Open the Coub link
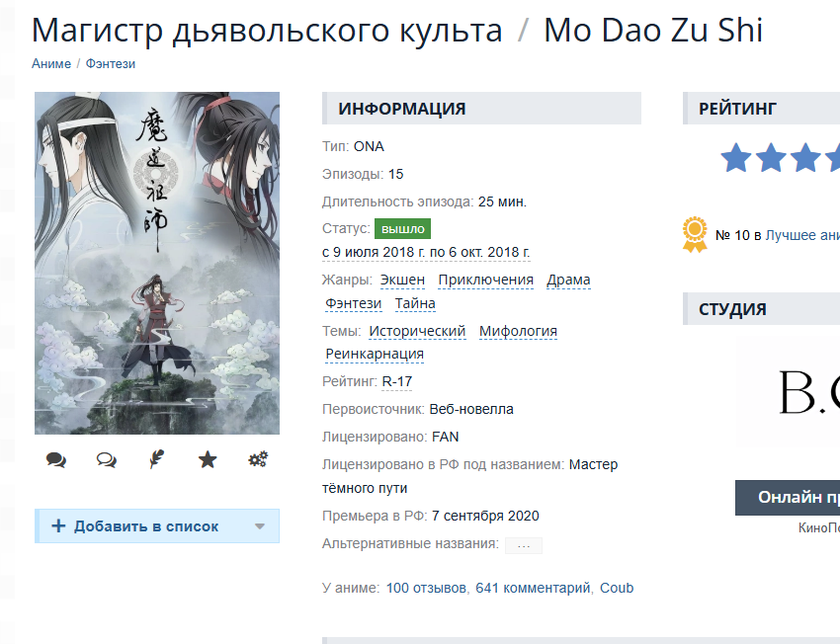 click(617, 588)
